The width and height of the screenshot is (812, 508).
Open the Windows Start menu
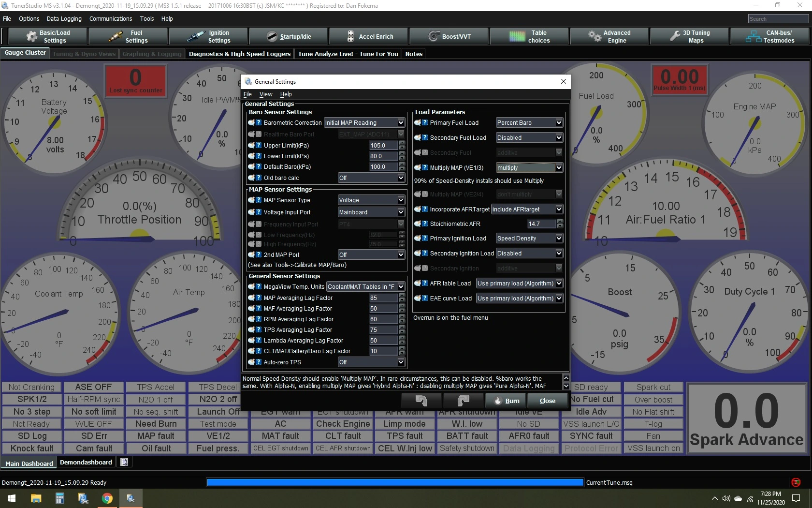pyautogui.click(x=12, y=498)
